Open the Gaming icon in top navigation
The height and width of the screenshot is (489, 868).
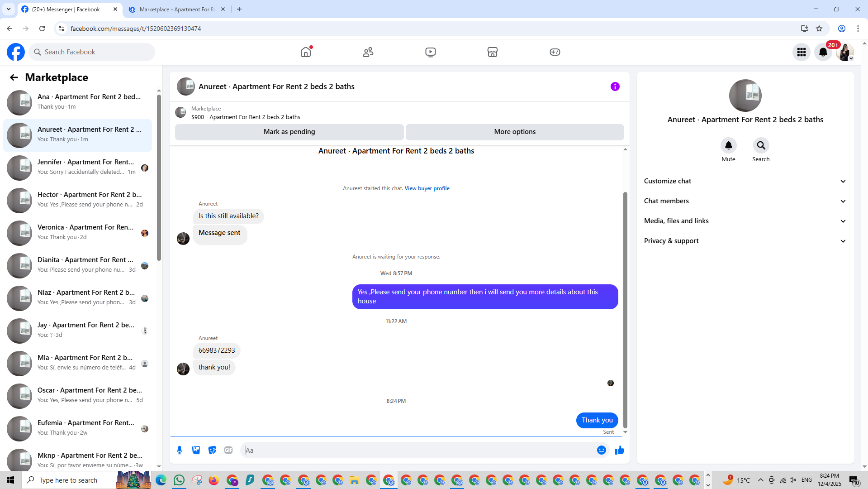555,52
